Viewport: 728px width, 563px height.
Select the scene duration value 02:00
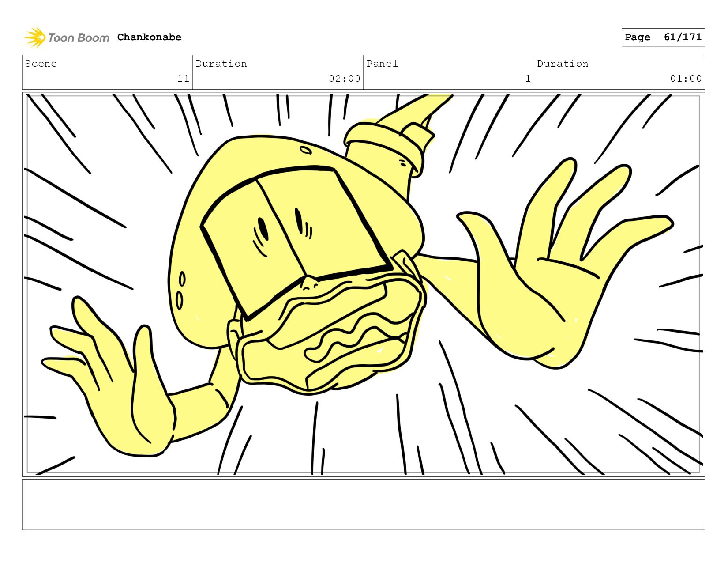point(344,79)
